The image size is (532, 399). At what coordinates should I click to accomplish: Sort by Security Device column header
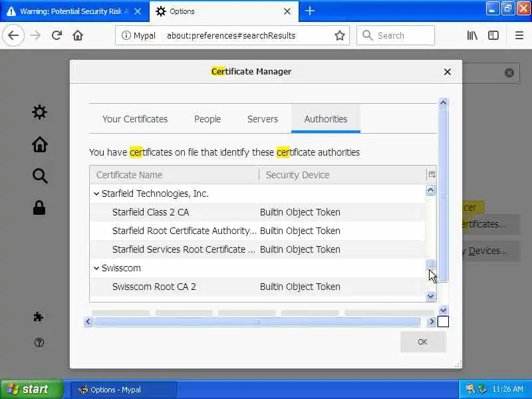coord(342,175)
